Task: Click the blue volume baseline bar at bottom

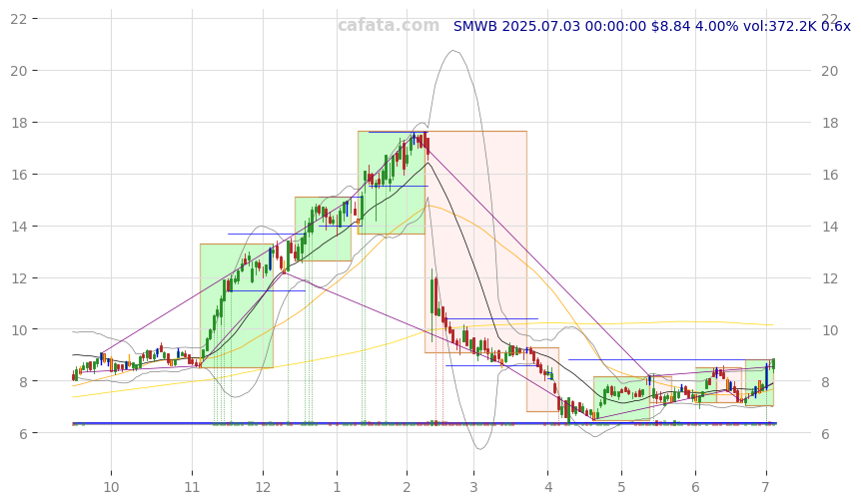Action: (425, 423)
